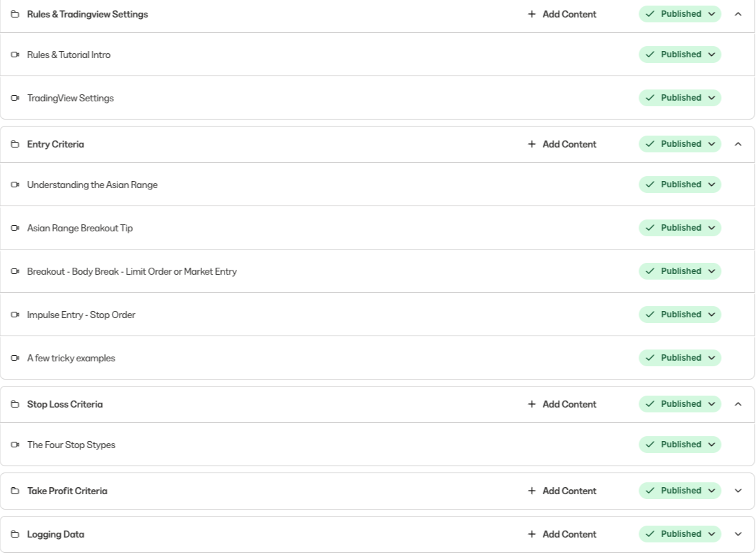The height and width of the screenshot is (555, 756).
Task: Add Content to the Entry Criteria section
Action: click(562, 144)
